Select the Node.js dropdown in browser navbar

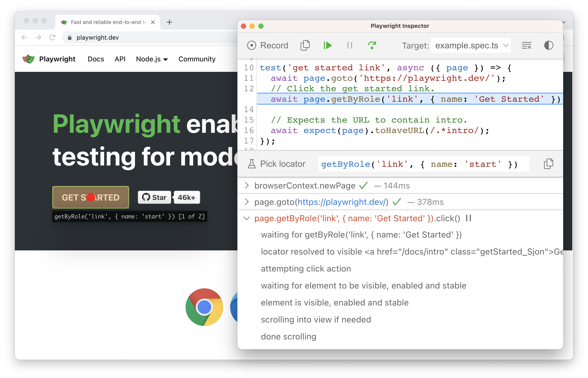150,59
